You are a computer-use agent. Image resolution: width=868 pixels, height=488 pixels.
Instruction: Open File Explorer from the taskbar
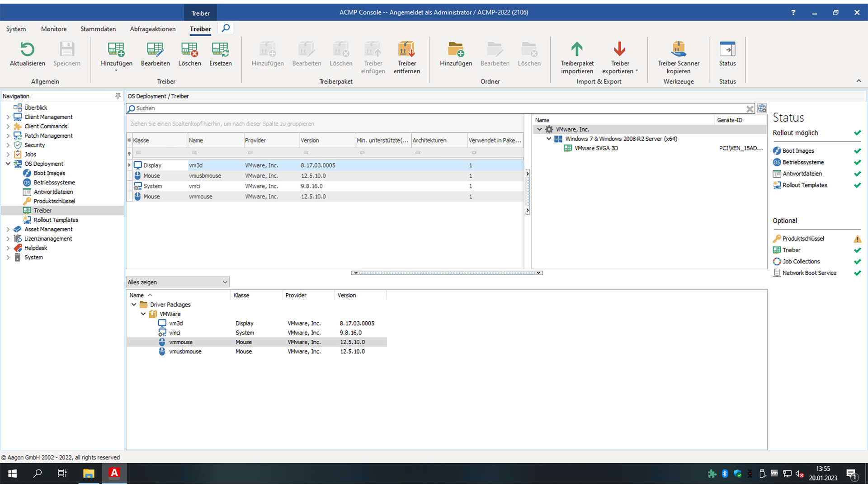tap(89, 473)
